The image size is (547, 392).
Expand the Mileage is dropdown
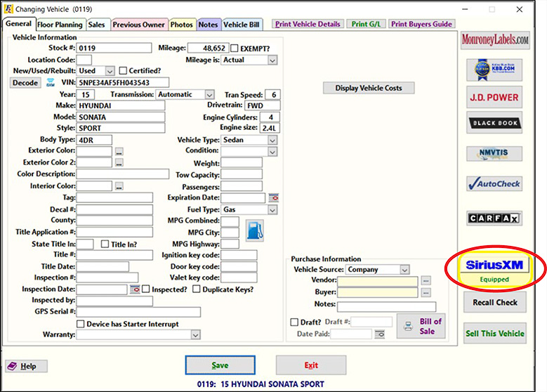coord(272,60)
